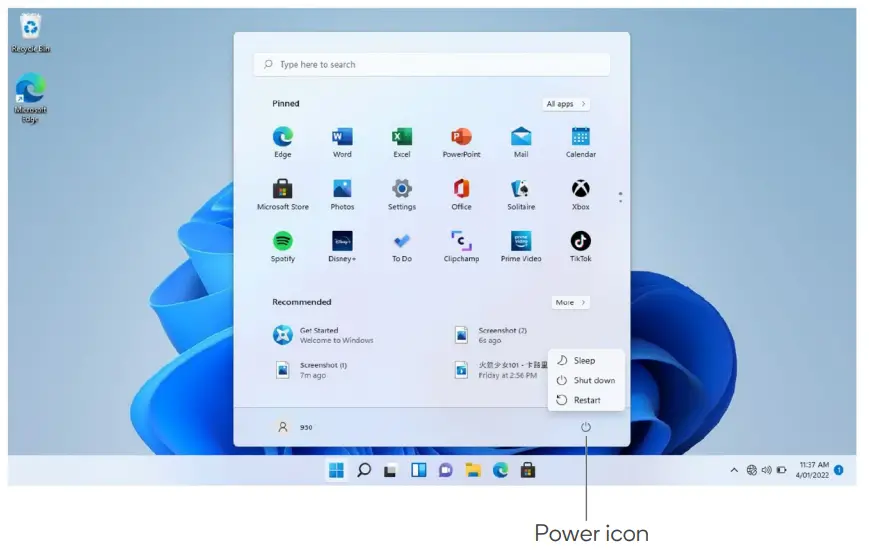Image resolution: width=869 pixels, height=555 pixels.
Task: Open the Get Started recommended item
Action: 323,335
